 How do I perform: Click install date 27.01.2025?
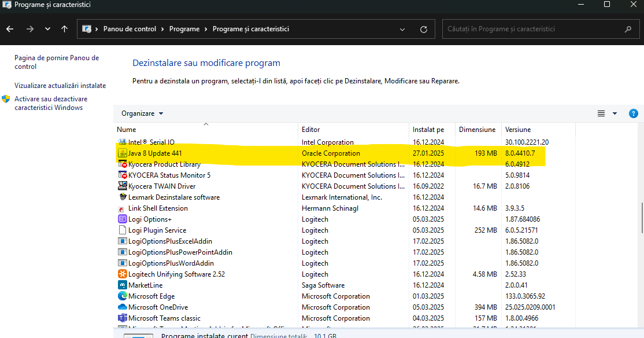click(428, 153)
